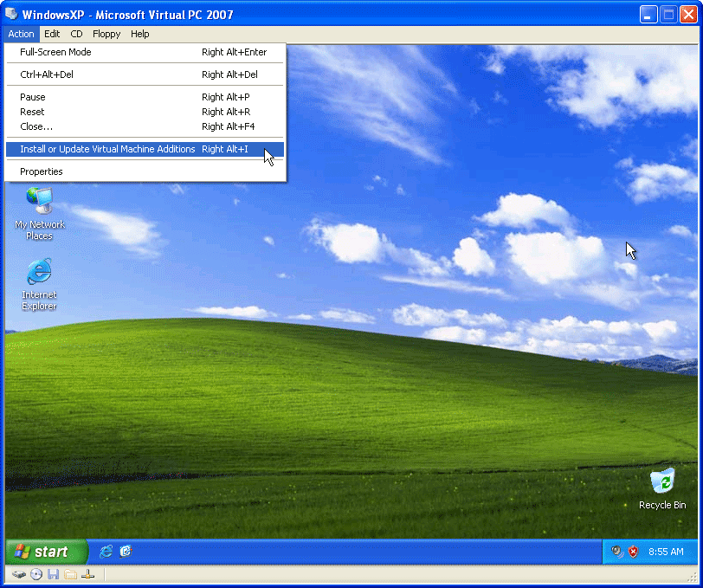Image resolution: width=703 pixels, height=588 pixels.
Task: Click the window resize grip corner
Action: tap(693, 578)
